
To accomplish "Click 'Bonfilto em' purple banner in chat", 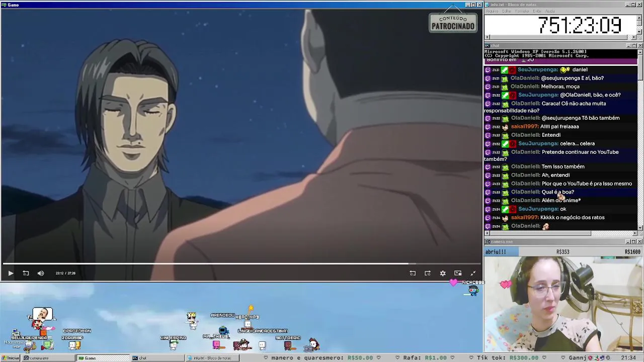I will (560, 60).
